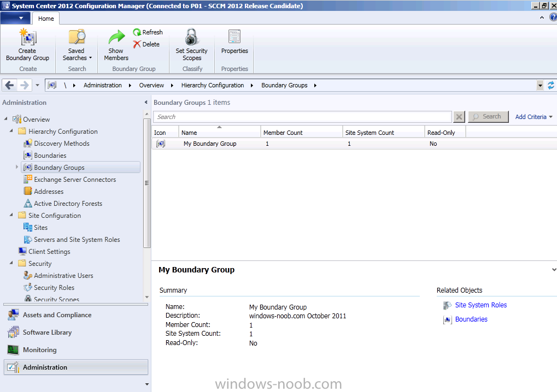The height and width of the screenshot is (392, 557).
Task: Select the My Boundary Group list row
Action: (354, 144)
